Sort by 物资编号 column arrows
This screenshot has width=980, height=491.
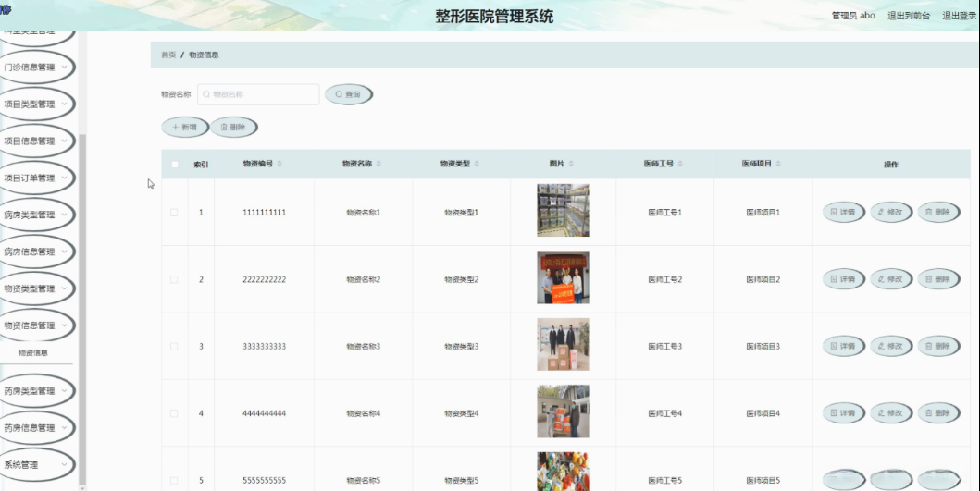click(279, 164)
